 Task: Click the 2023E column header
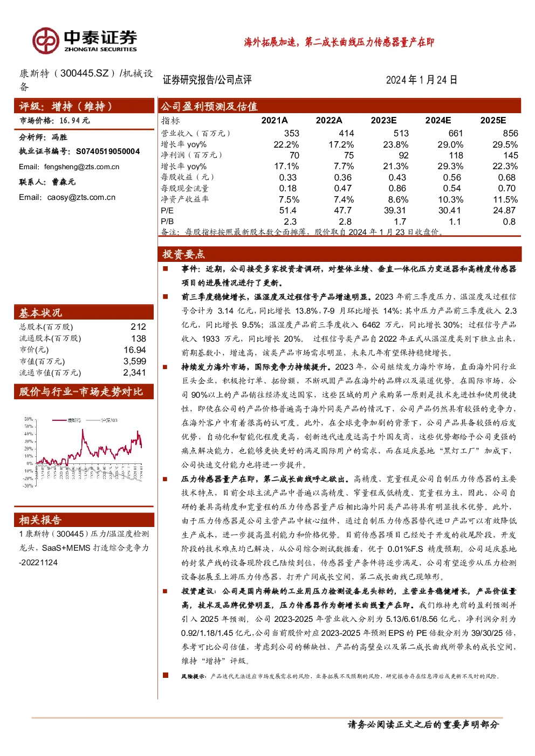coord(383,120)
